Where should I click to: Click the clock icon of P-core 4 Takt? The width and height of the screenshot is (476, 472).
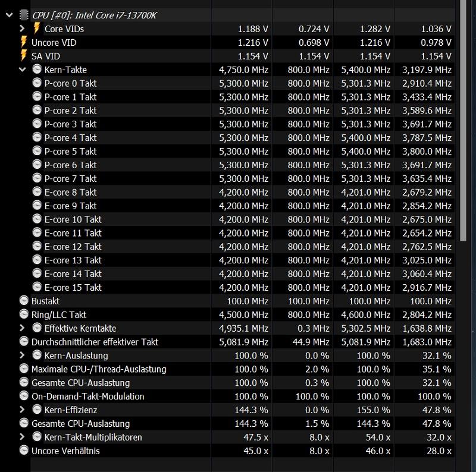click(x=37, y=137)
